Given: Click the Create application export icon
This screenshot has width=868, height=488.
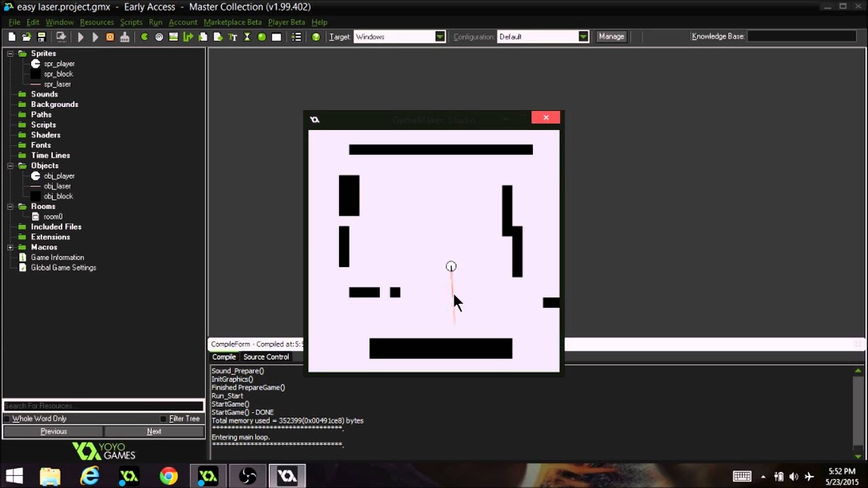Looking at the screenshot, I should (61, 37).
